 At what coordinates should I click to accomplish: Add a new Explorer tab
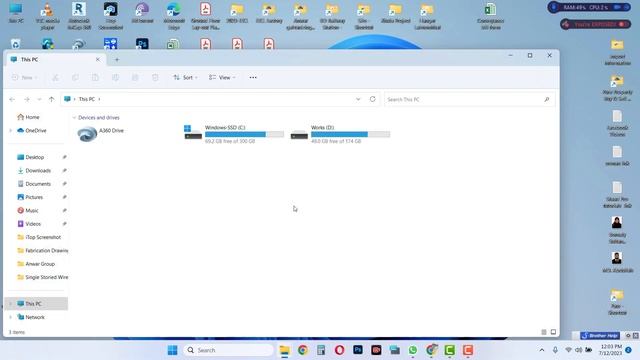(x=117, y=60)
